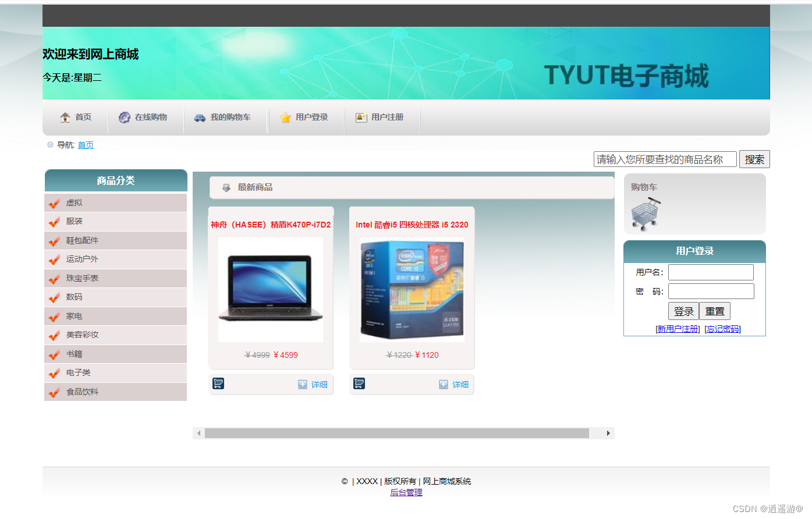Click the ￥4599 price text
This screenshot has width=812, height=519.
tap(285, 355)
